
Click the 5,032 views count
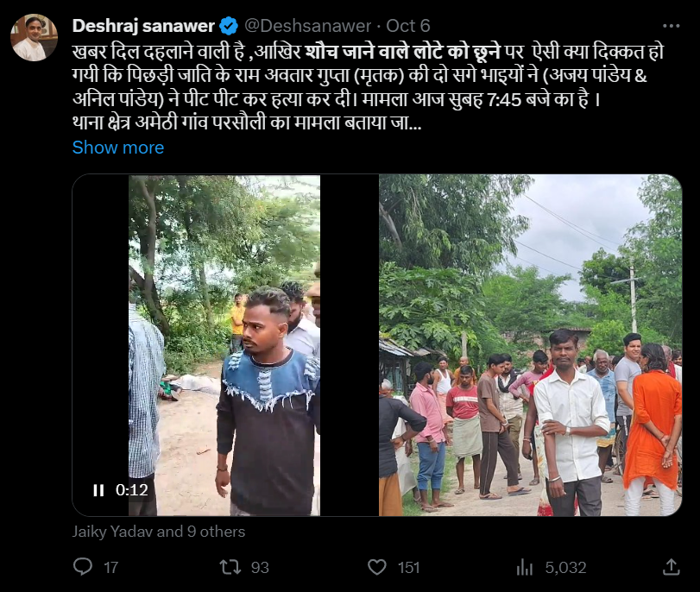pyautogui.click(x=564, y=567)
